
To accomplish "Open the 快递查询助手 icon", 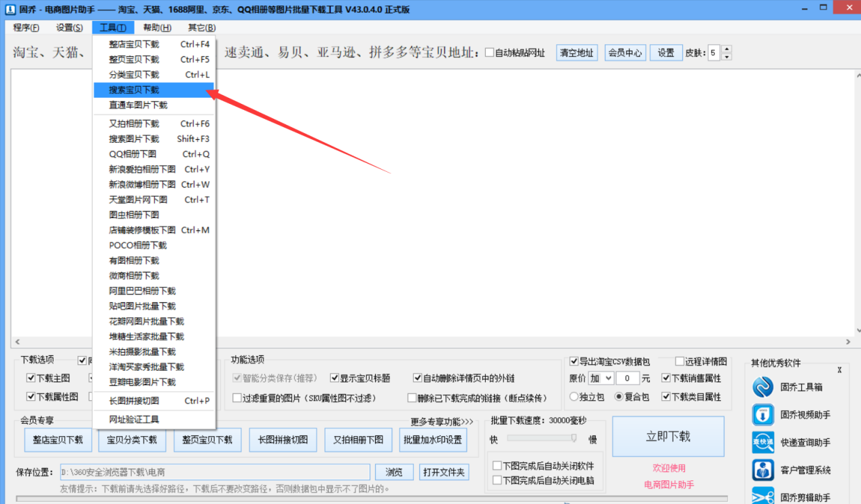I will [x=763, y=442].
